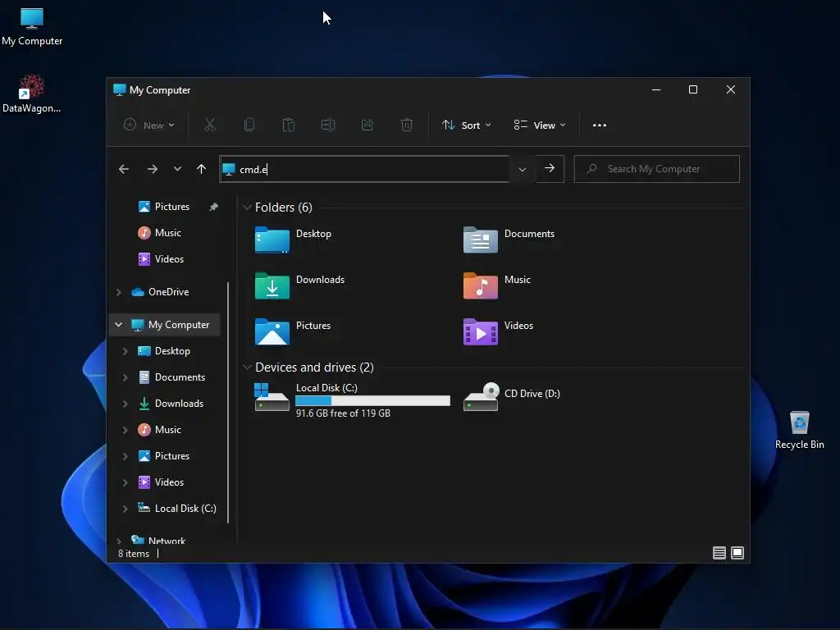Image resolution: width=840 pixels, height=630 pixels.
Task: Click the Paste clipboard icon
Action: click(x=288, y=125)
